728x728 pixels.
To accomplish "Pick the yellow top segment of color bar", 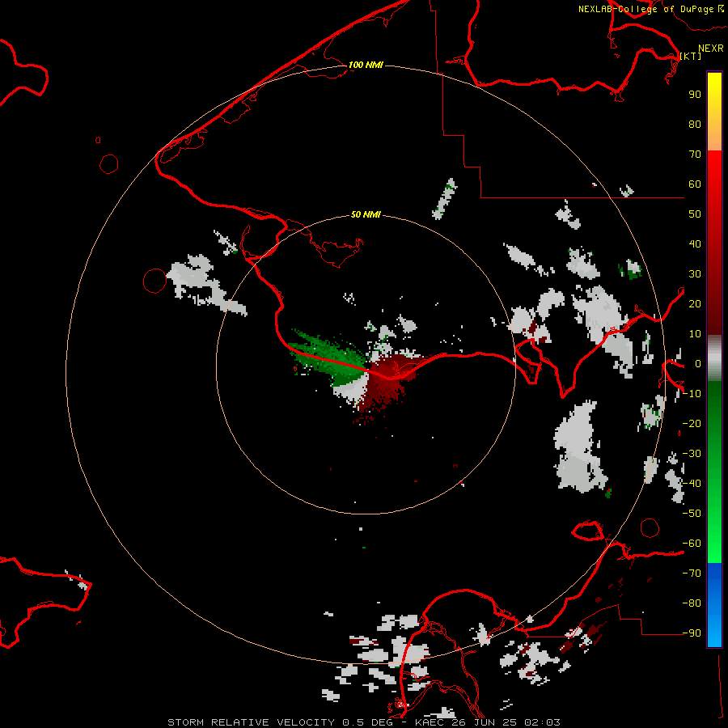I will point(714,112).
